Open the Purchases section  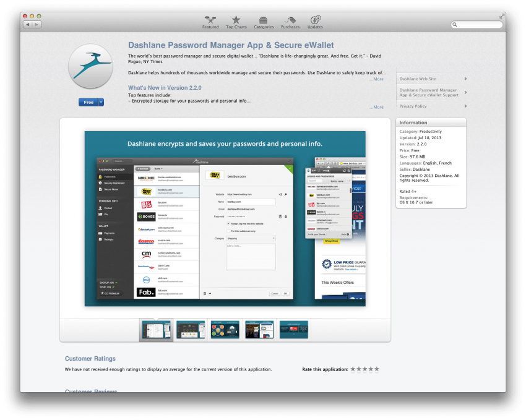click(x=290, y=22)
